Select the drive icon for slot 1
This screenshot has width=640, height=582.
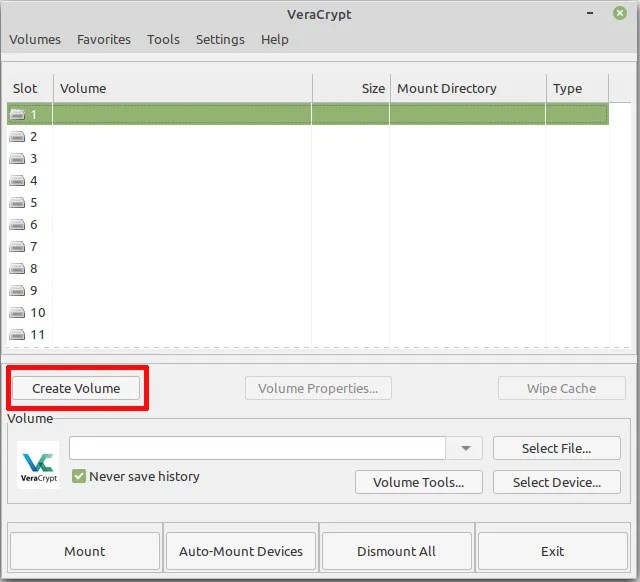[x=17, y=115]
